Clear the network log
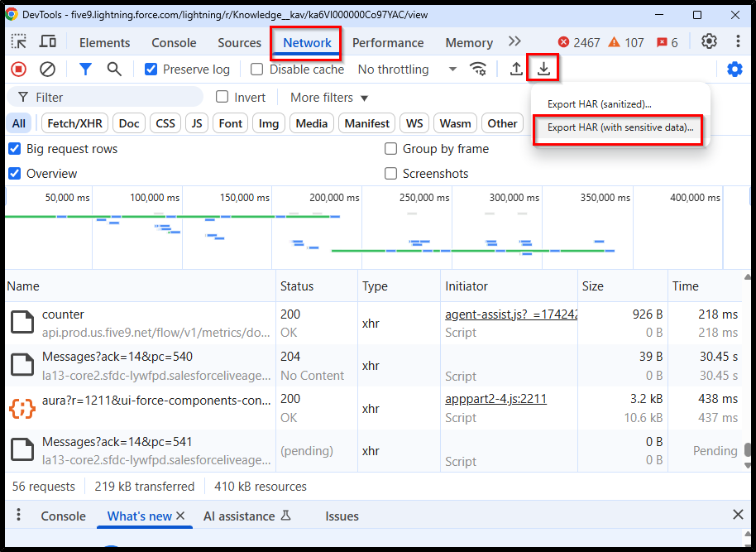This screenshot has width=756, height=552. (x=47, y=70)
